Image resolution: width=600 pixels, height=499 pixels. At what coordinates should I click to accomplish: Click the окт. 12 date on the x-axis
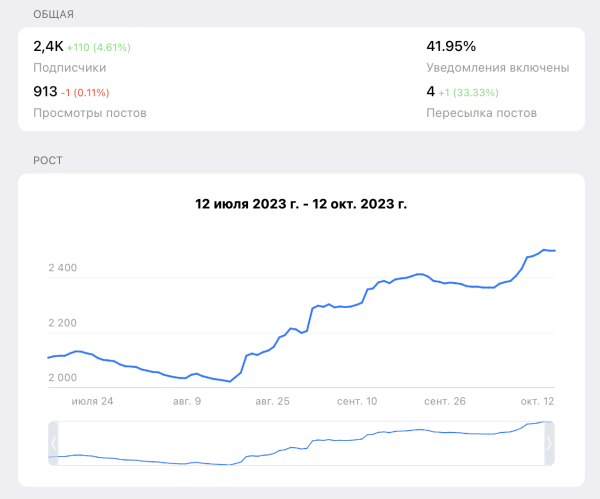point(536,400)
